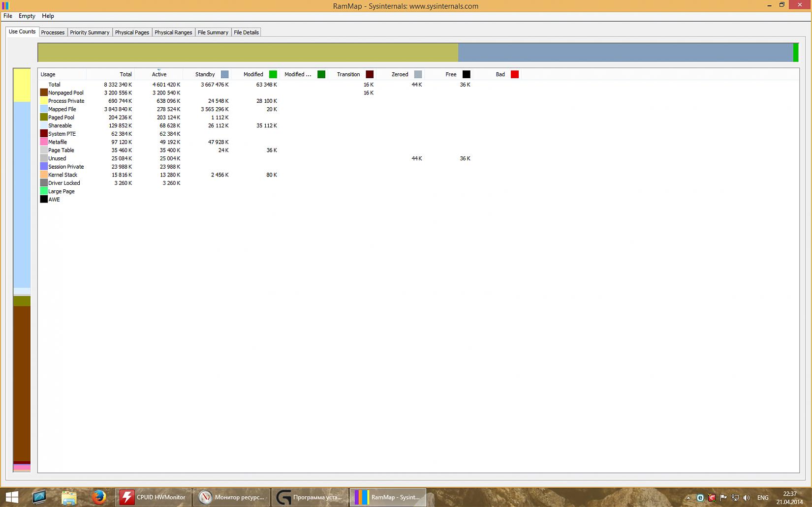Select the 'Driver Locked' usage row label
The height and width of the screenshot is (507, 812).
pyautogui.click(x=64, y=183)
